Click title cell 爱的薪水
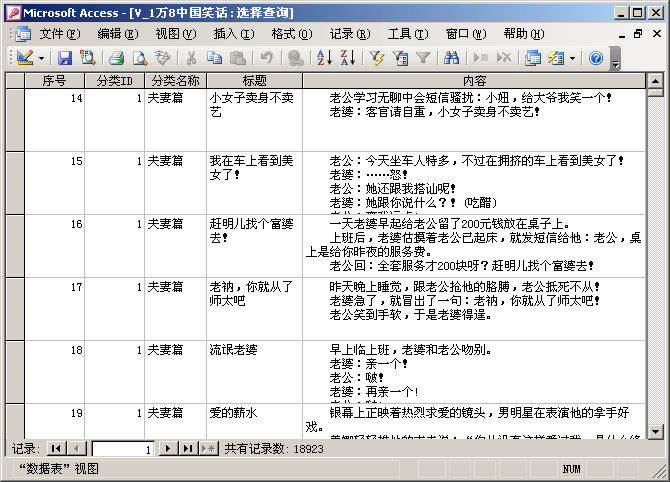The height and width of the screenshot is (482, 670). [254, 421]
